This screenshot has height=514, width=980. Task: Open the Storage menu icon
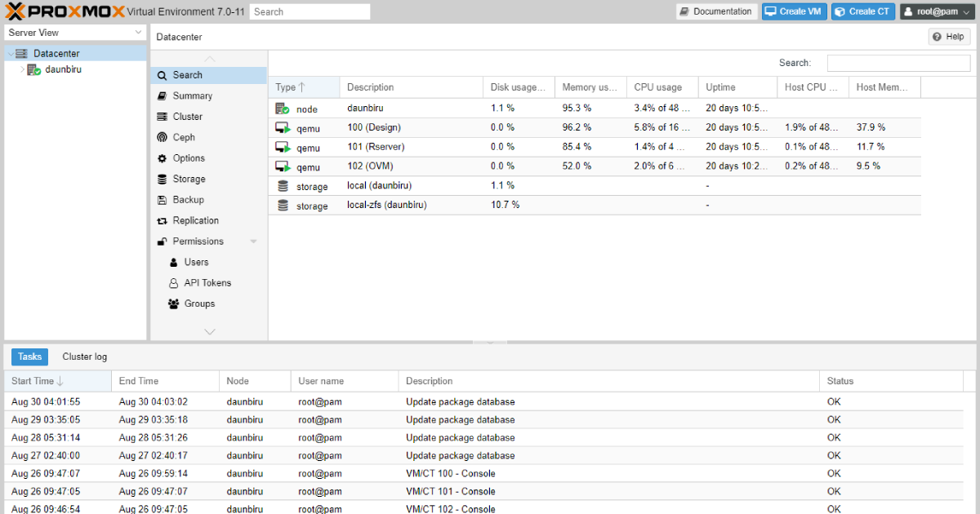[x=163, y=179]
